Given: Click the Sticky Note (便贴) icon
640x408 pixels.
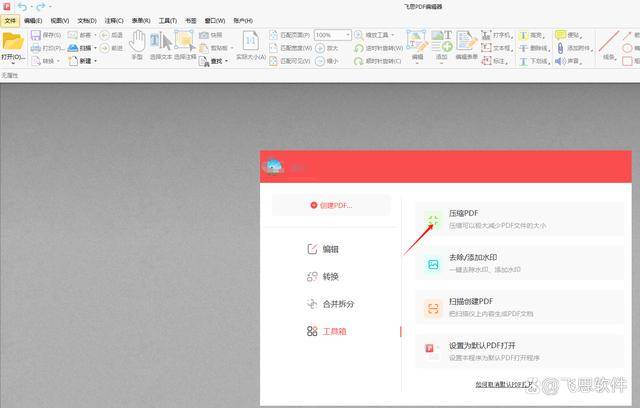Looking at the screenshot, I should click(x=560, y=35).
